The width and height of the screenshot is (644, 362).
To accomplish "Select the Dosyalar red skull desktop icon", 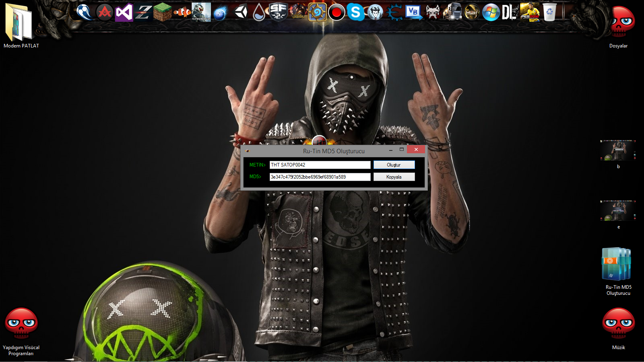I will [619, 27].
